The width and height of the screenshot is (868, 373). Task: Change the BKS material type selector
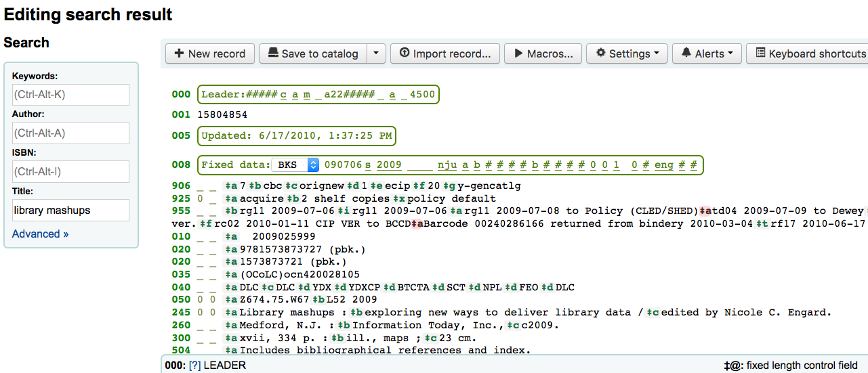295,164
